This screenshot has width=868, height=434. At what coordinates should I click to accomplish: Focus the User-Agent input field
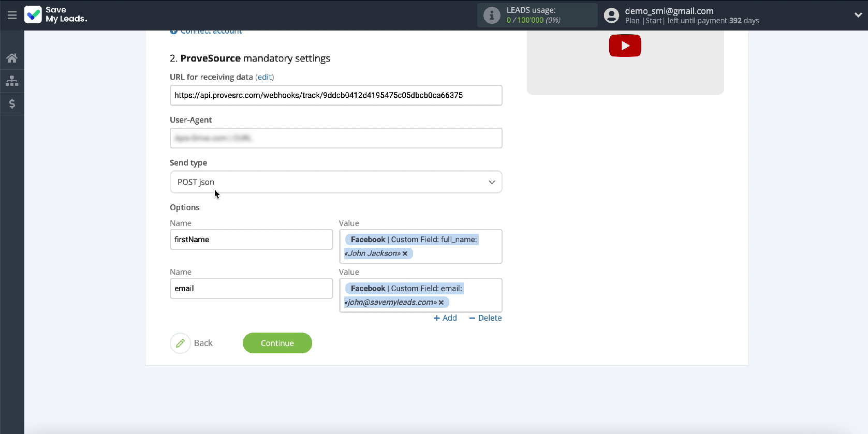[x=336, y=138]
